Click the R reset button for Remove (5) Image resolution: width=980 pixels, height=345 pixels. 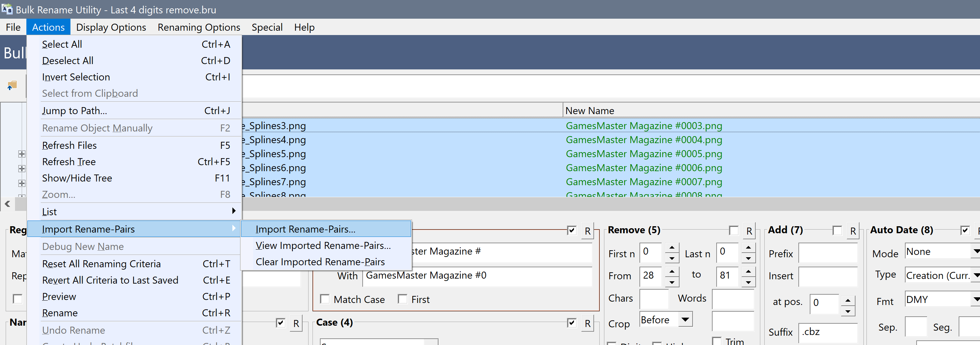click(750, 231)
